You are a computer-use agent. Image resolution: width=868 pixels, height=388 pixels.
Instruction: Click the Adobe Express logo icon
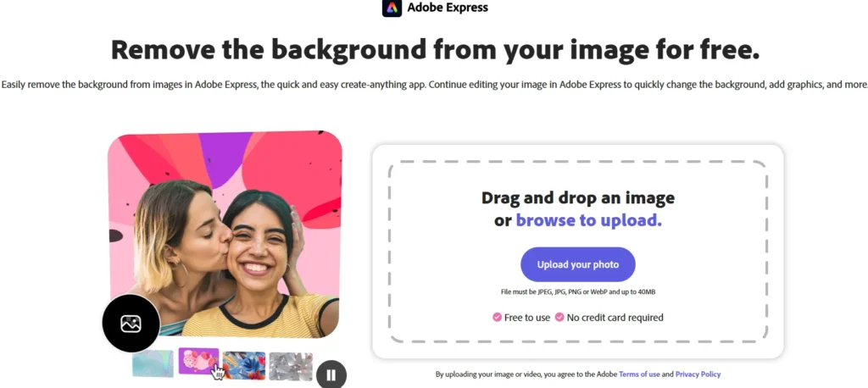392,8
